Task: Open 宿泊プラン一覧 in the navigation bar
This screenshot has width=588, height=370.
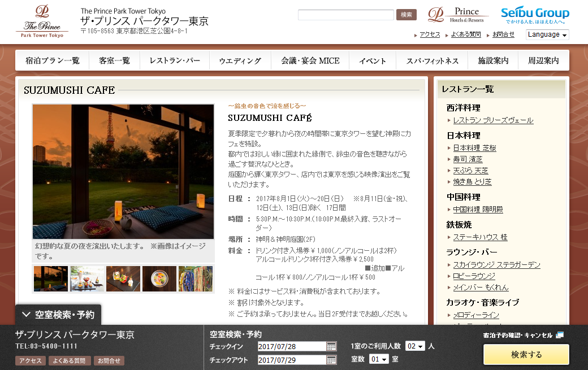Action: (x=52, y=60)
